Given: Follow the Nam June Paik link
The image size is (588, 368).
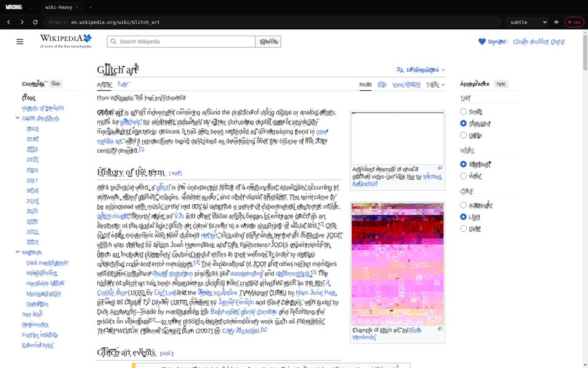Looking at the screenshot, I should pyautogui.click(x=316, y=293).
